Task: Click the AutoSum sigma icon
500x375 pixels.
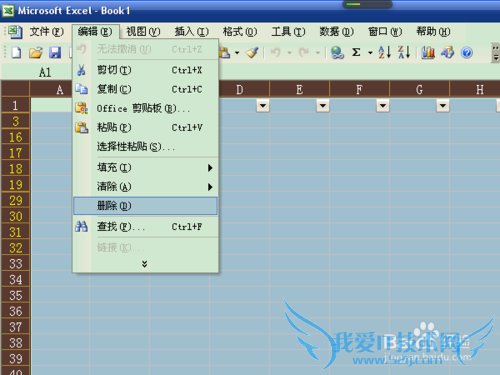Action: tap(356, 52)
